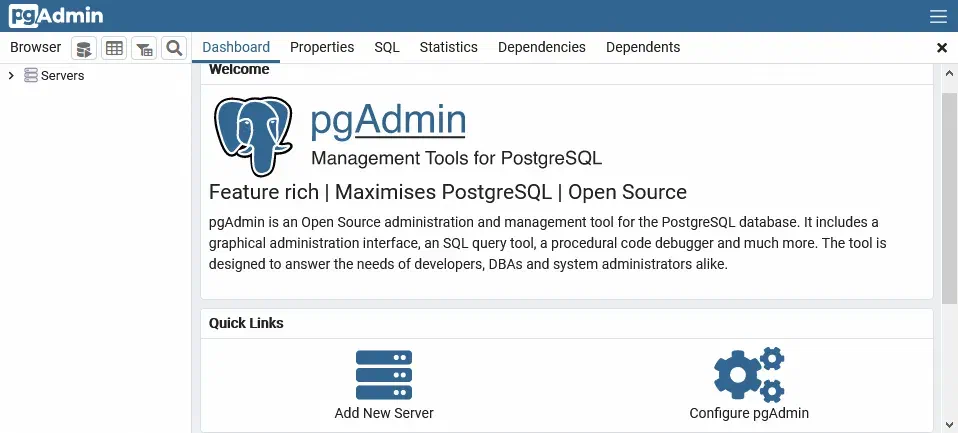
Task: Click the Configure pgAdmin gears icon
Action: (749, 374)
